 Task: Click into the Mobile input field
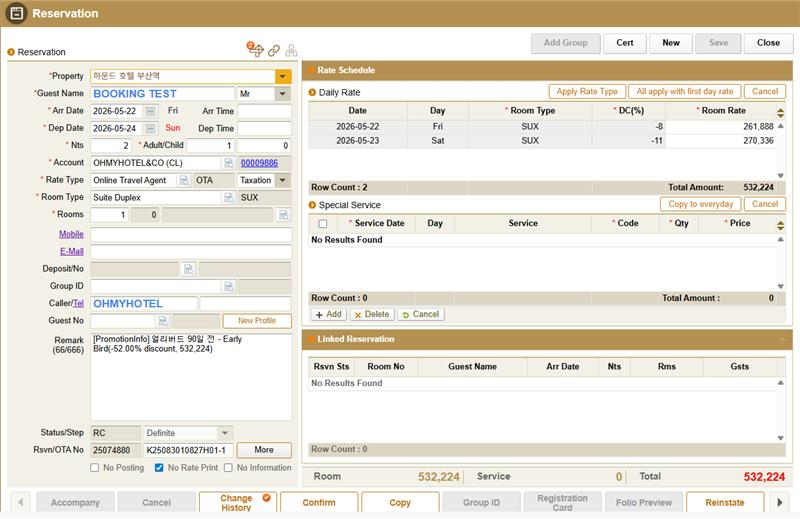tap(190, 234)
